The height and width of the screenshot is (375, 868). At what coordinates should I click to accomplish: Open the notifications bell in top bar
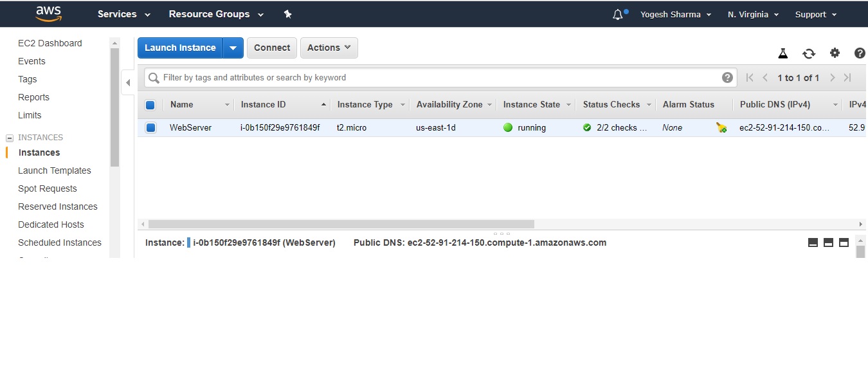tap(617, 14)
